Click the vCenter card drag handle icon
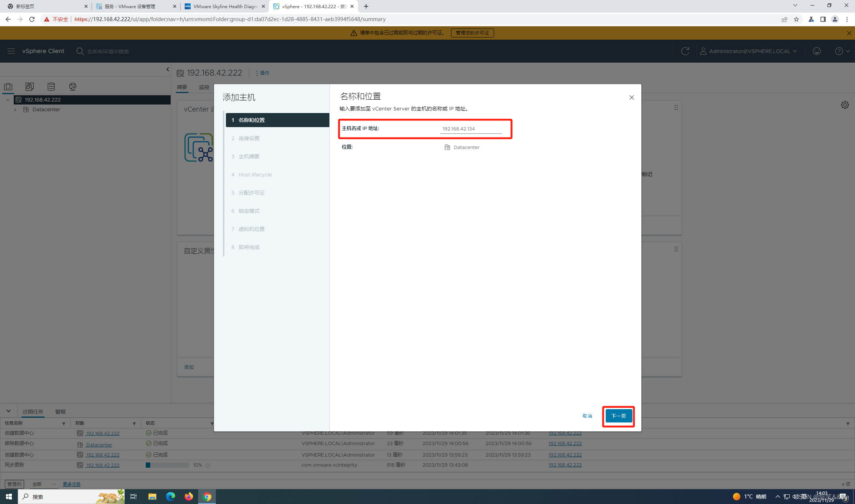The height and width of the screenshot is (504, 855). click(x=676, y=107)
